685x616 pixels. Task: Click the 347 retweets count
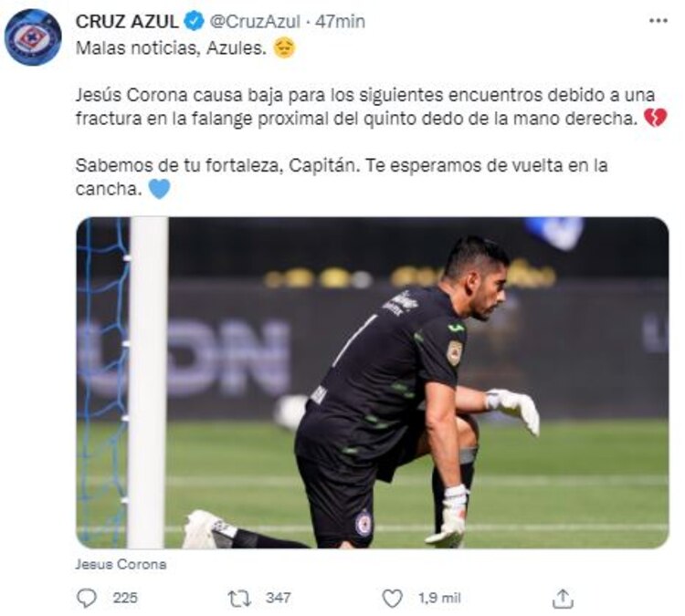(279, 598)
